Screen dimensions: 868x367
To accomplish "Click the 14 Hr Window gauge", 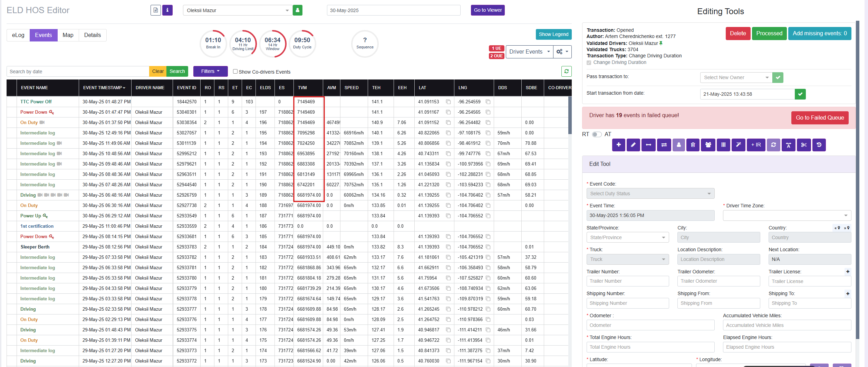I will tap(272, 44).
